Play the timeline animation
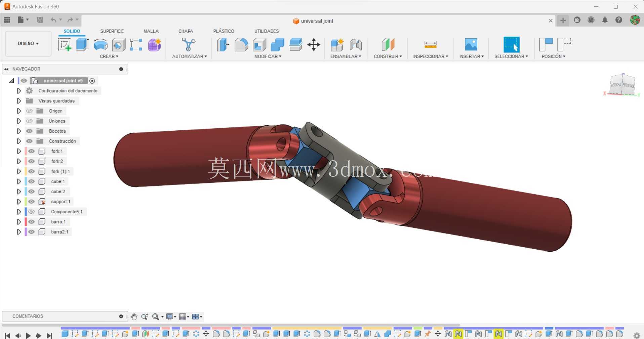644x339 pixels. (x=28, y=335)
